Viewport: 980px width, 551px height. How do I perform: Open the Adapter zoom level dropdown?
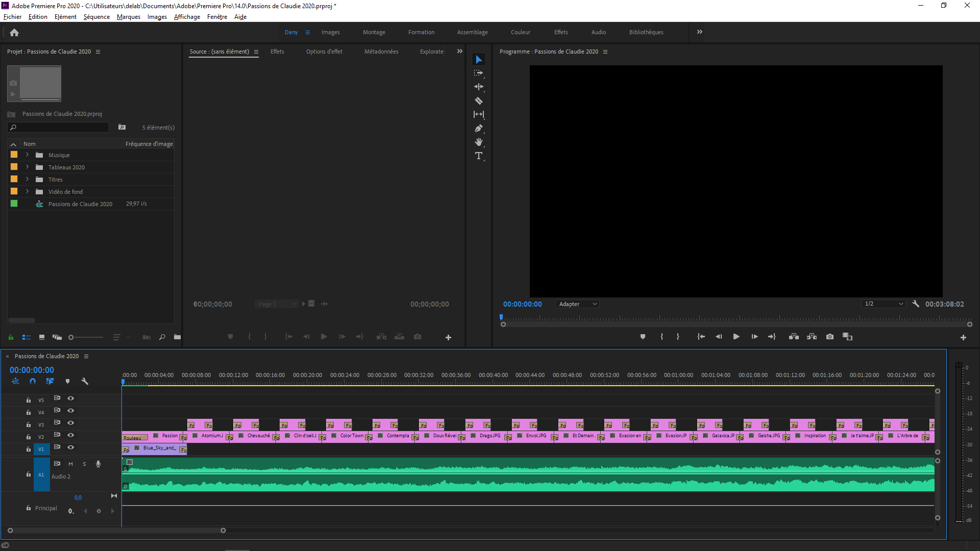(577, 304)
